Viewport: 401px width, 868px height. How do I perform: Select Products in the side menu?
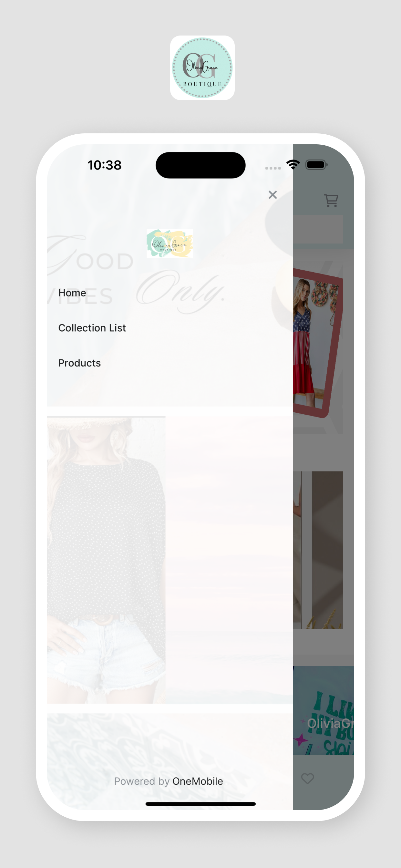click(x=79, y=363)
